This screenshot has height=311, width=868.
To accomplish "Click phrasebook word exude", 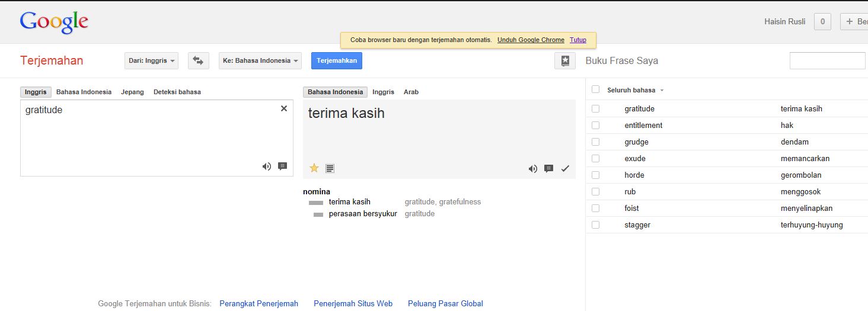I will tap(635, 158).
